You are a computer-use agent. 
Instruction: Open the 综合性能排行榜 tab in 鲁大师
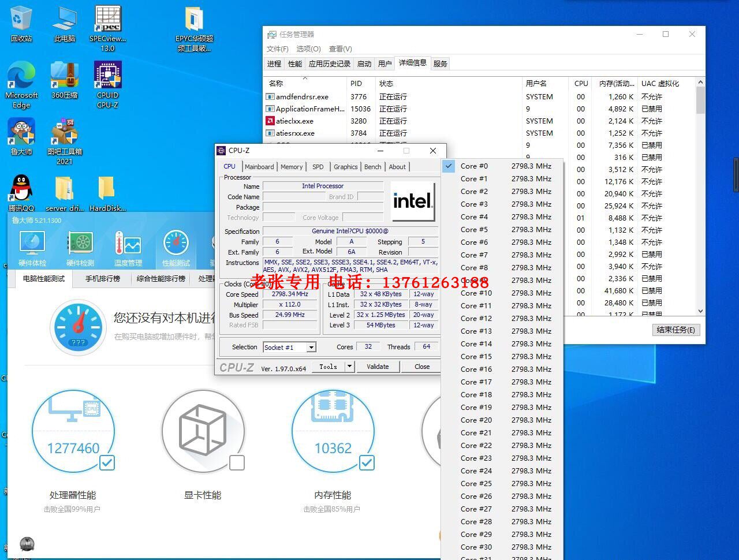(161, 279)
